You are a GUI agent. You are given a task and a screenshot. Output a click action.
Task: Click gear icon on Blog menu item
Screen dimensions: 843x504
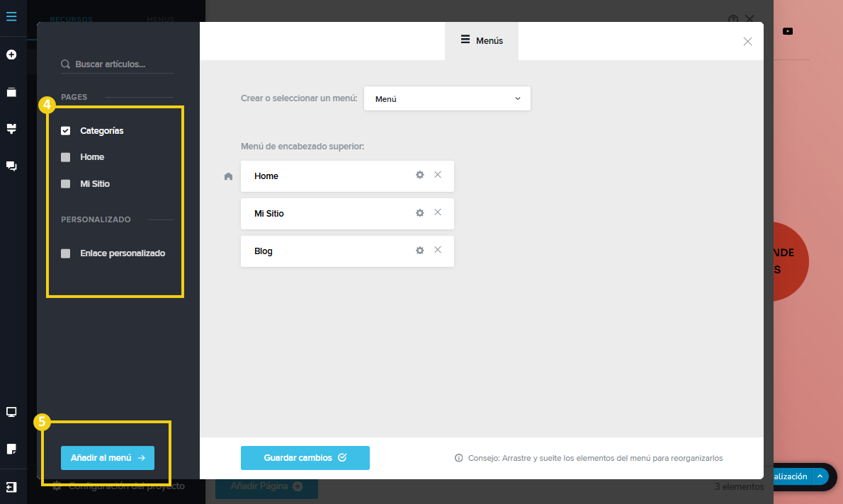[419, 250]
